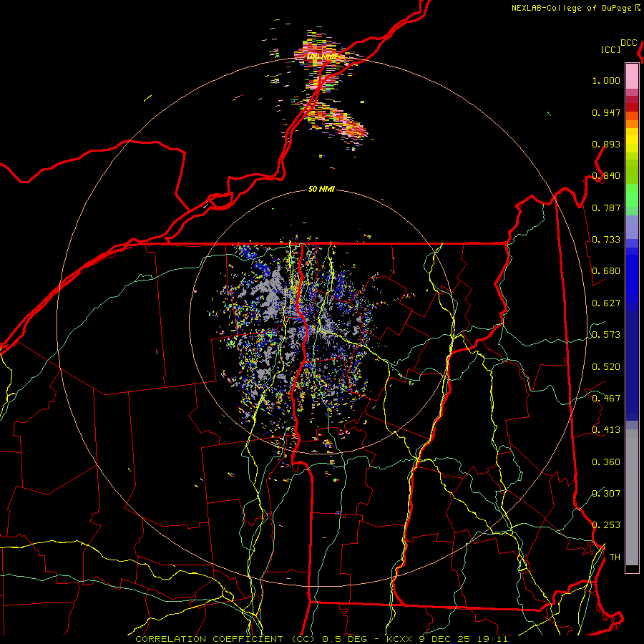This screenshot has width=644, height=644.
Task: Pick the yellow color bar segment
Action: [x=632, y=140]
